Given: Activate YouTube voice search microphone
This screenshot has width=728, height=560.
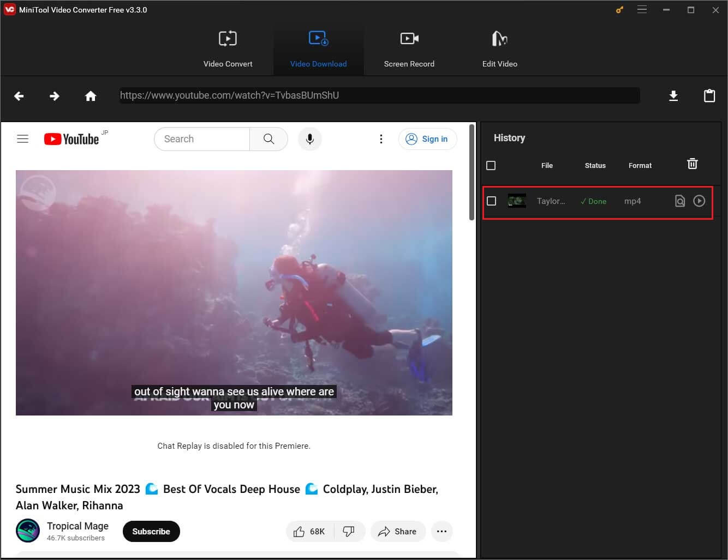Looking at the screenshot, I should (309, 139).
